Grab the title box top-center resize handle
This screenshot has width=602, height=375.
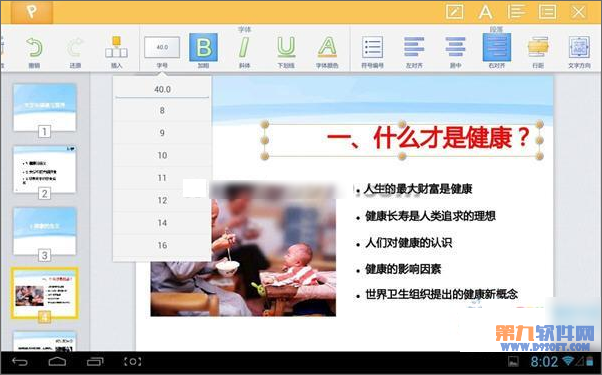(402, 124)
